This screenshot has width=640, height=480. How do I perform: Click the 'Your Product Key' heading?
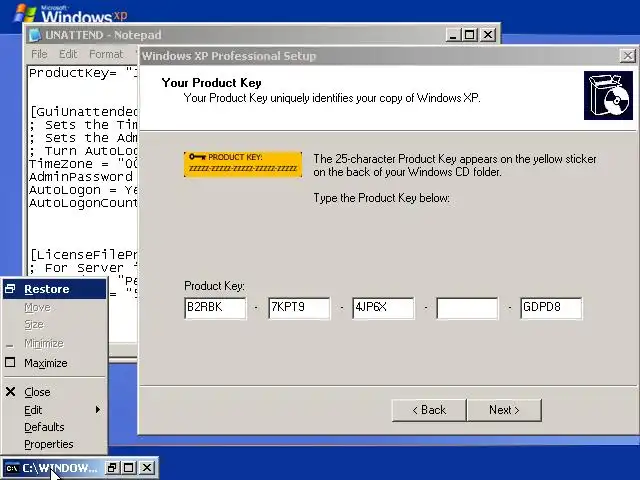211,82
